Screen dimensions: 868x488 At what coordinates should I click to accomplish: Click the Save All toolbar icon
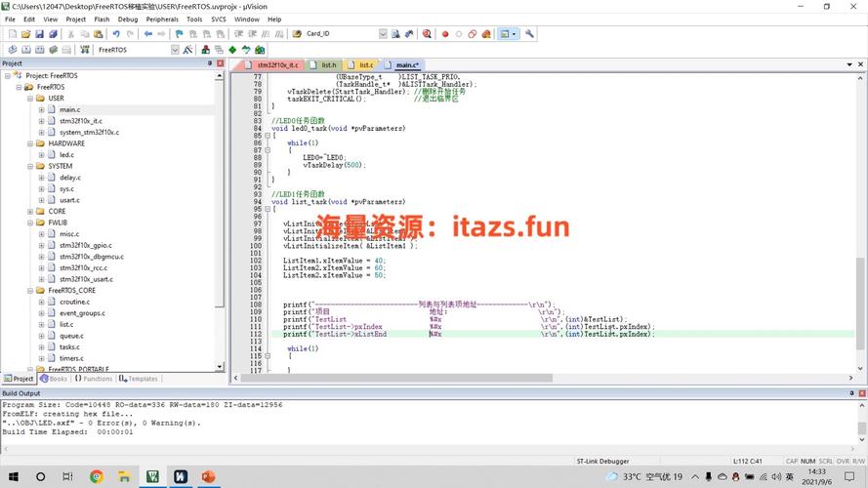click(x=53, y=34)
